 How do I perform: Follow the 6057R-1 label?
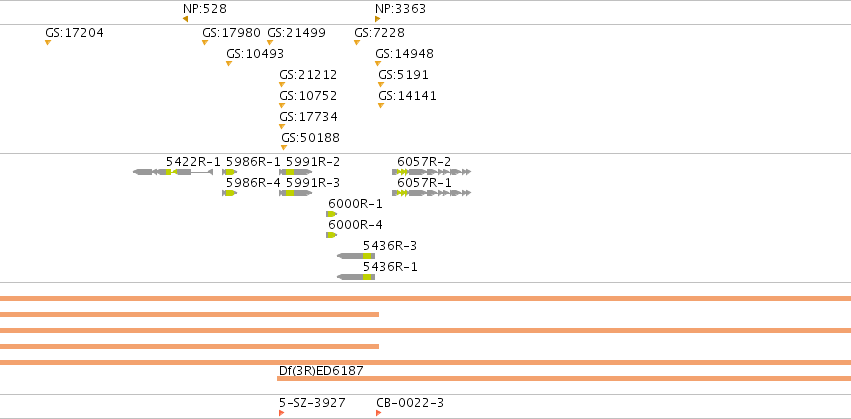[x=424, y=183]
